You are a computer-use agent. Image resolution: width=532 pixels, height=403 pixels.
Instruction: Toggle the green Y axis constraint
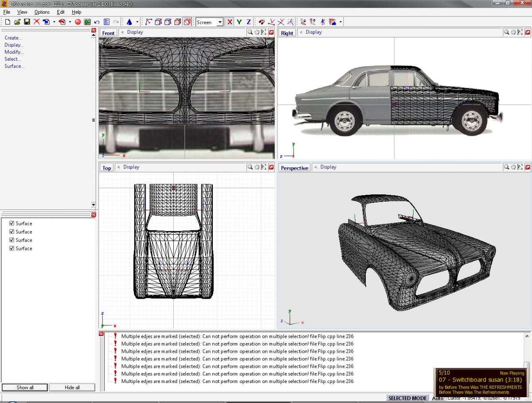(239, 22)
